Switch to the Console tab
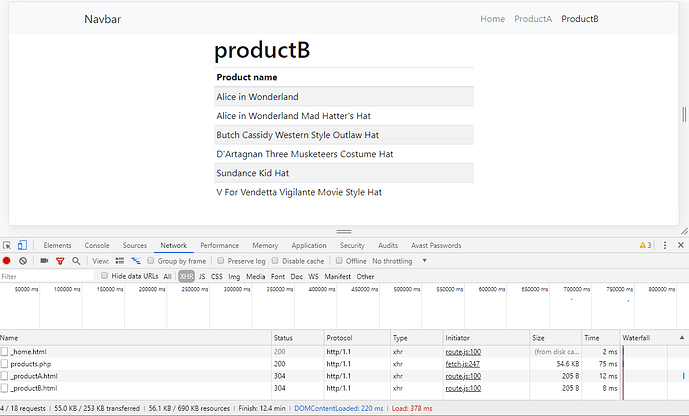The width and height of the screenshot is (689, 416). (97, 245)
